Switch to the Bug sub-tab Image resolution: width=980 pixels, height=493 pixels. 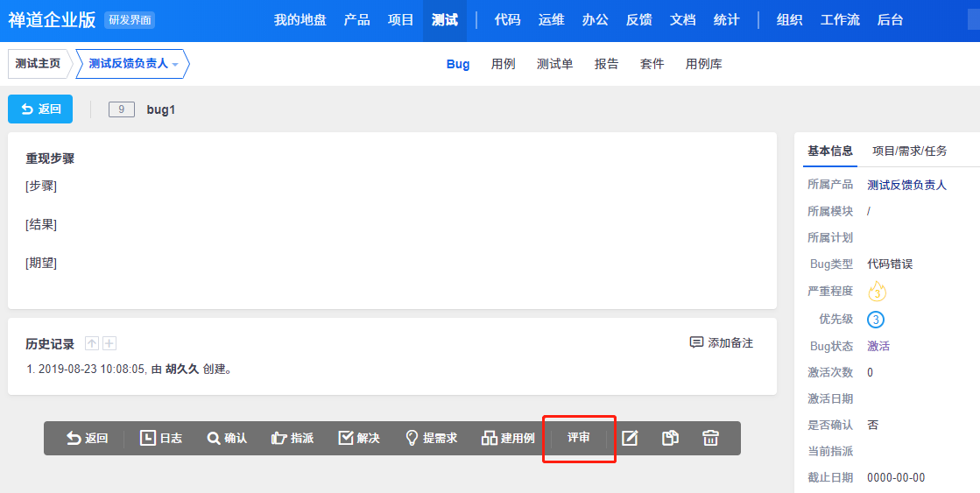pyautogui.click(x=458, y=64)
